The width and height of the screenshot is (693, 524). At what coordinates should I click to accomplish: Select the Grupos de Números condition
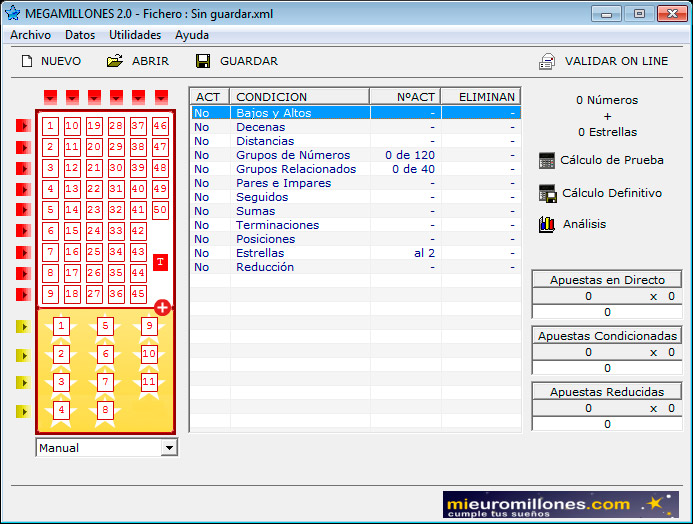point(356,155)
